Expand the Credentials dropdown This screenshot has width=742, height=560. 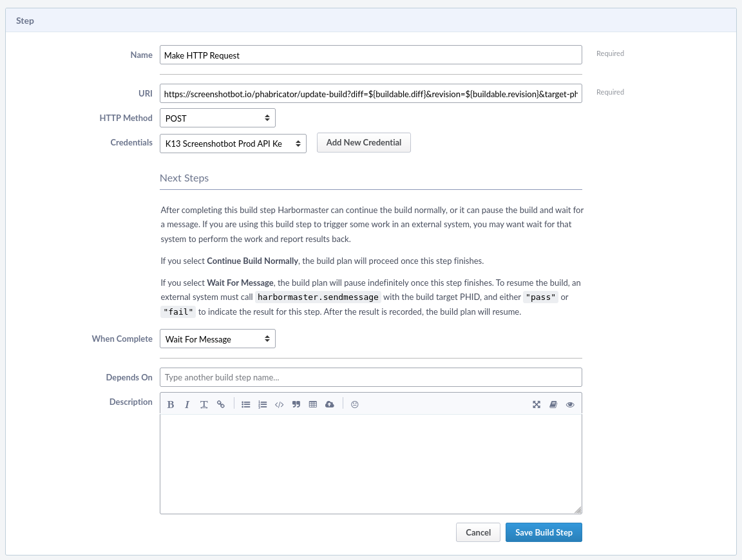tap(233, 144)
